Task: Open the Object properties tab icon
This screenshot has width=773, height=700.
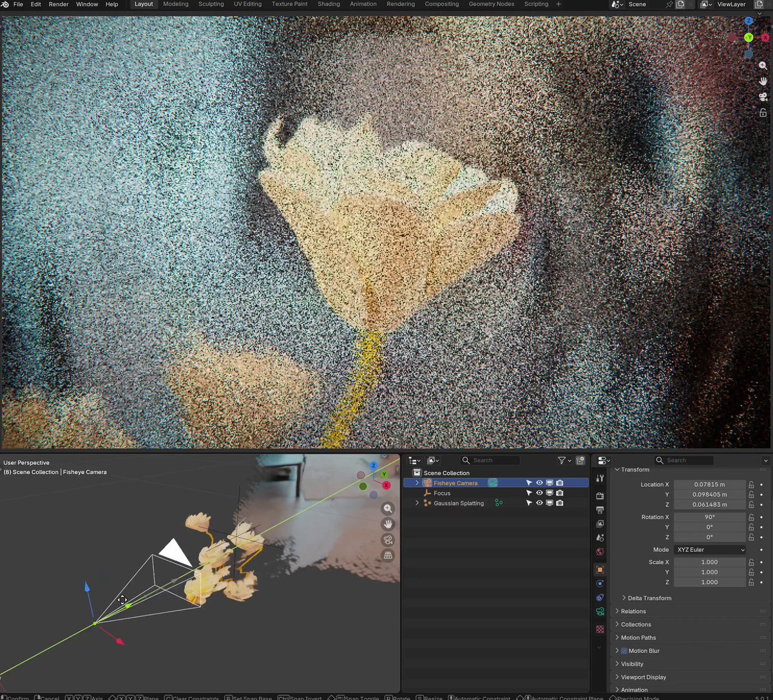Action: click(600, 570)
